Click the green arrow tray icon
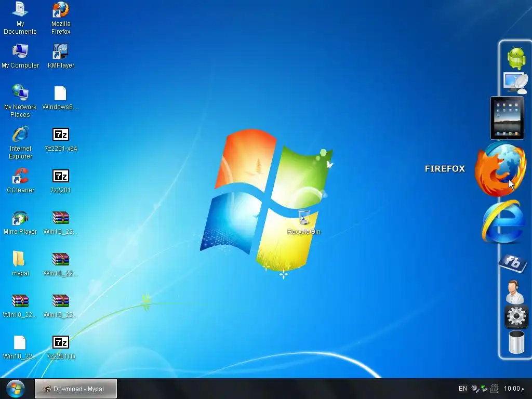The width and height of the screenshot is (532, 399). point(485,389)
